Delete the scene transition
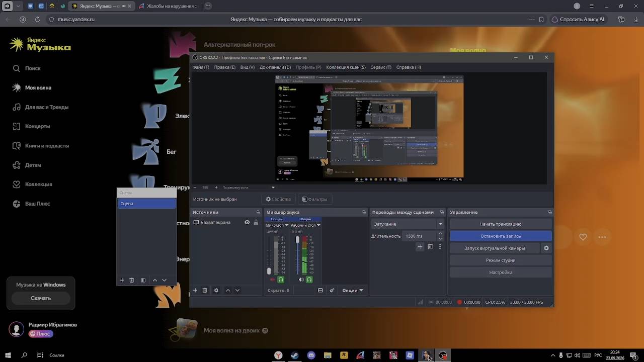The height and width of the screenshot is (362, 644). click(430, 247)
